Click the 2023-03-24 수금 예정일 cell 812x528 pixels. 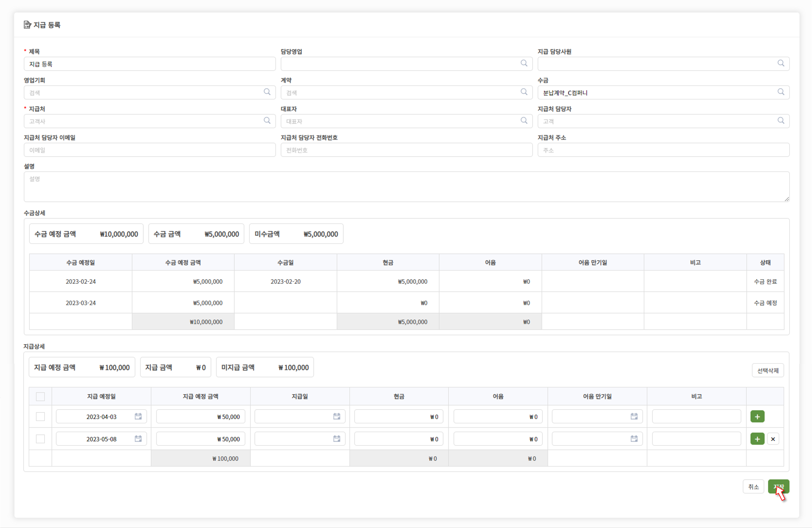click(x=81, y=303)
